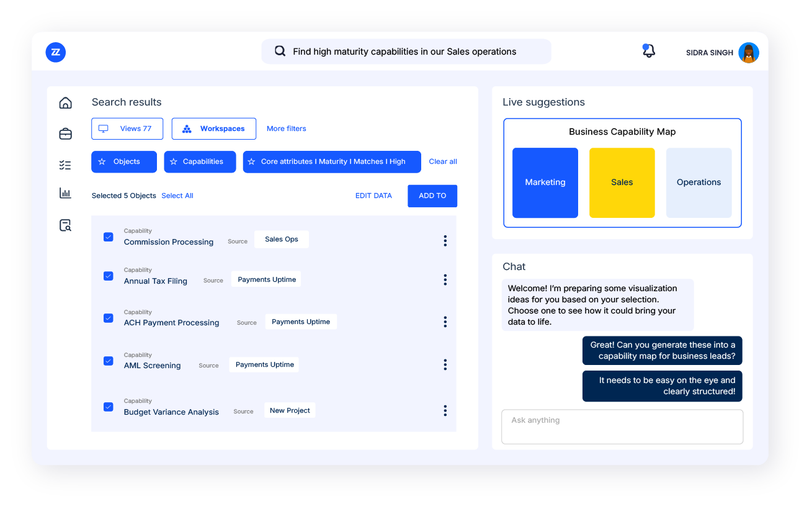The width and height of the screenshot is (812, 509).
Task: Open the briefcase icon in sidebar
Action: pos(65,133)
